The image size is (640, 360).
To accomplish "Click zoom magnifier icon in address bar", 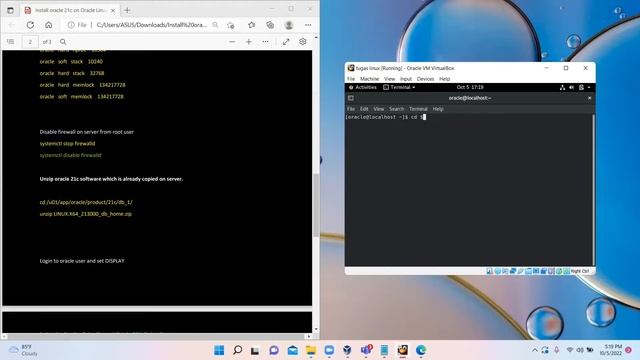I will tap(215, 25).
